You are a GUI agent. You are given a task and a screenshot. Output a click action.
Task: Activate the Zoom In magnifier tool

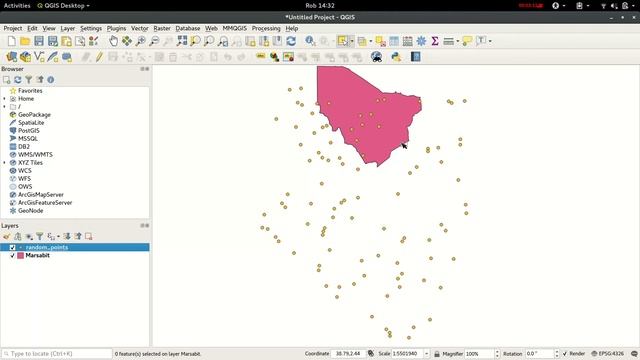click(140, 41)
